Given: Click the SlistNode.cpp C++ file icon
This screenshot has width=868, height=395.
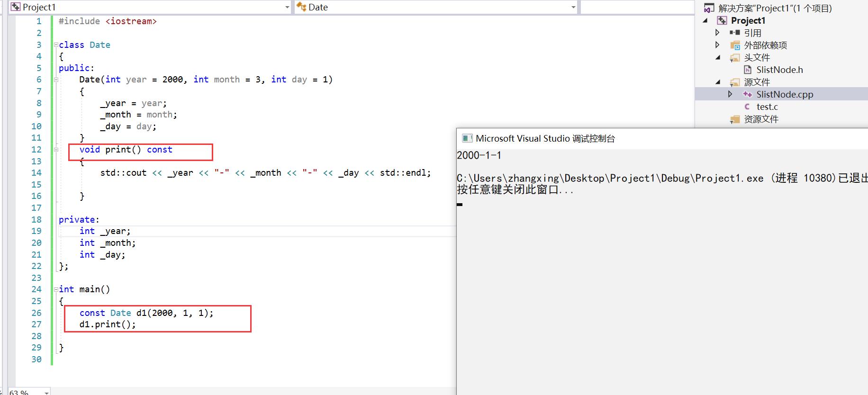Looking at the screenshot, I should coord(748,94).
